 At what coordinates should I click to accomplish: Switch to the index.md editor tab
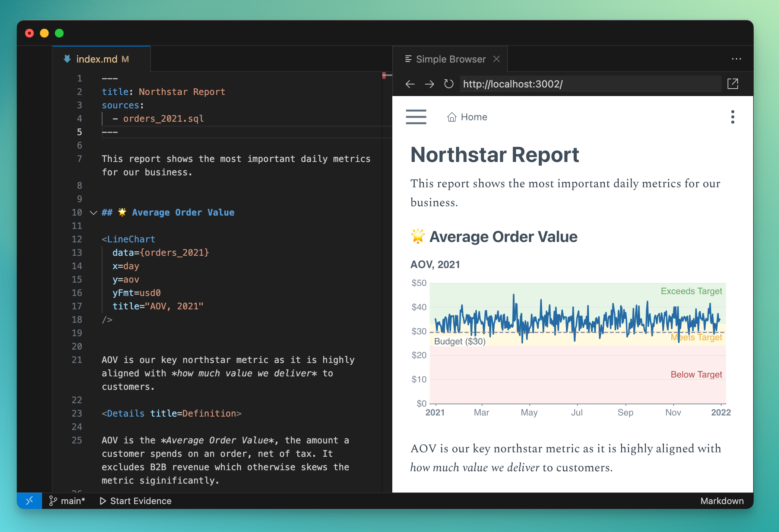pyautogui.click(x=97, y=59)
